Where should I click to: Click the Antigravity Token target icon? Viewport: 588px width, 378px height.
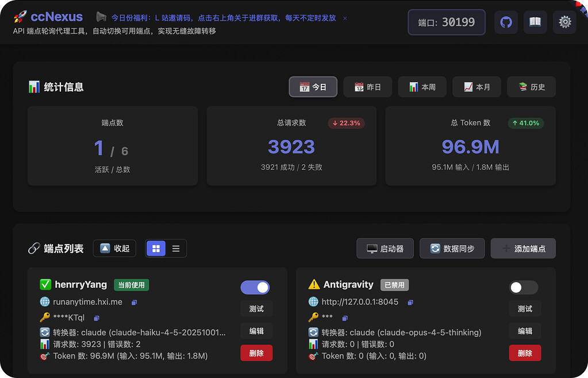pos(313,356)
